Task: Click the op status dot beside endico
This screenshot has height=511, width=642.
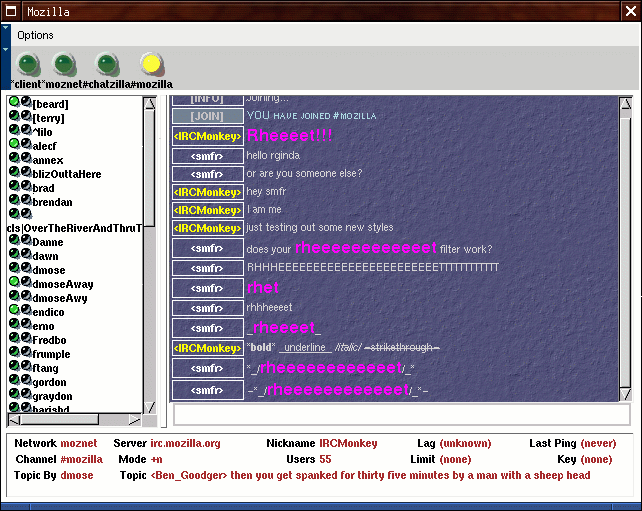Action: tap(14, 310)
